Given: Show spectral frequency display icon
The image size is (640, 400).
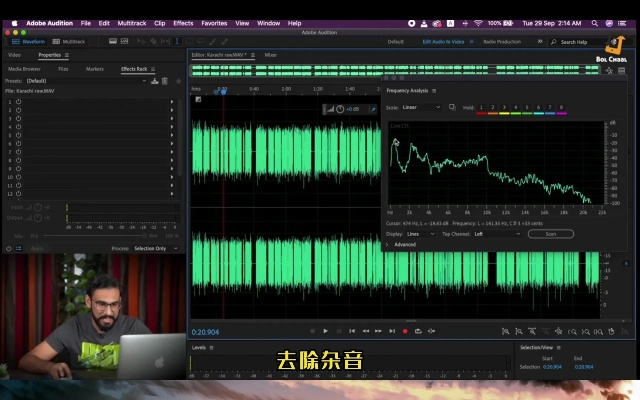Looking at the screenshot, I should [113, 41].
